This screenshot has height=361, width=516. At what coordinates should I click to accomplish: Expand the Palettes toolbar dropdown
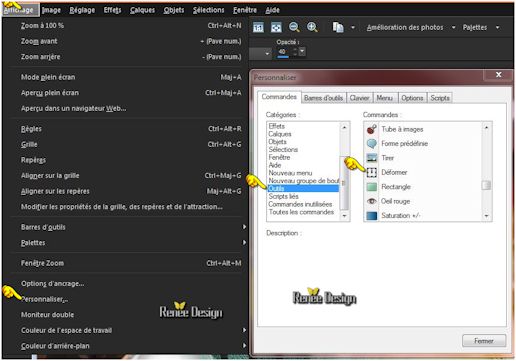pos(497,27)
